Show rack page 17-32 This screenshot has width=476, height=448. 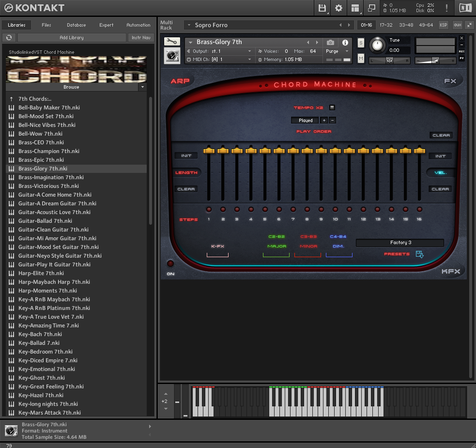386,25
